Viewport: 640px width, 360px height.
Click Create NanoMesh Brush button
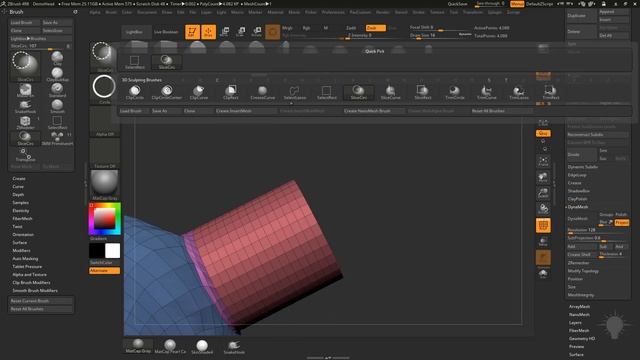coord(374,111)
